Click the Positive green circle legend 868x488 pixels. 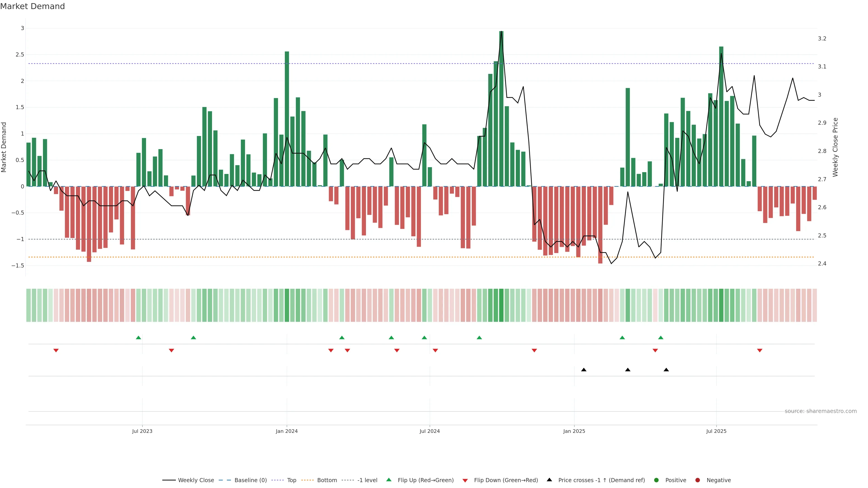[x=656, y=480]
